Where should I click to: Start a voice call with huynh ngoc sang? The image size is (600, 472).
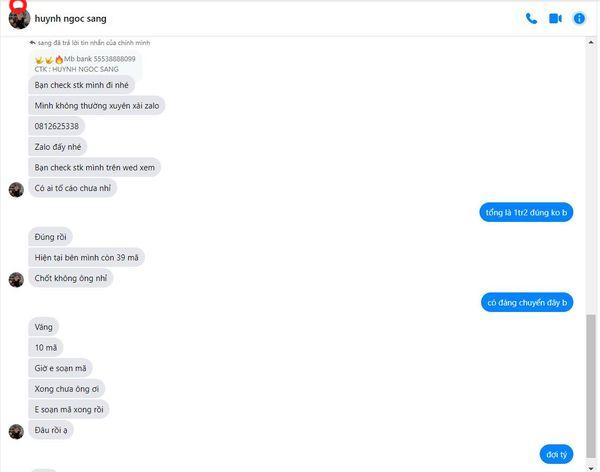tap(531, 18)
